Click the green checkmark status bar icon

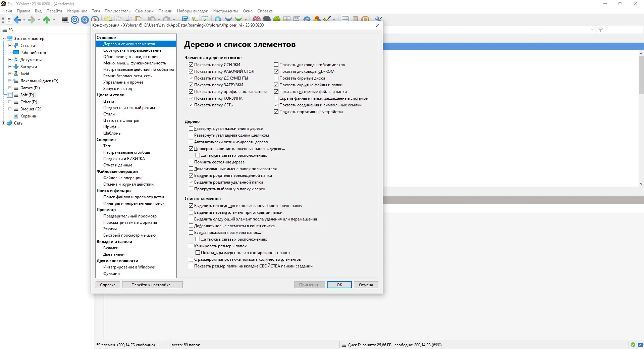pos(633,345)
